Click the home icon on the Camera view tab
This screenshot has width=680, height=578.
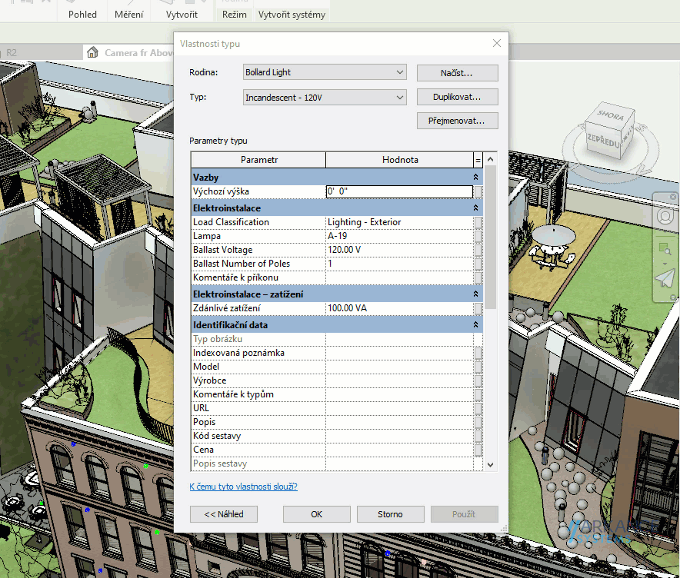pyautogui.click(x=93, y=52)
